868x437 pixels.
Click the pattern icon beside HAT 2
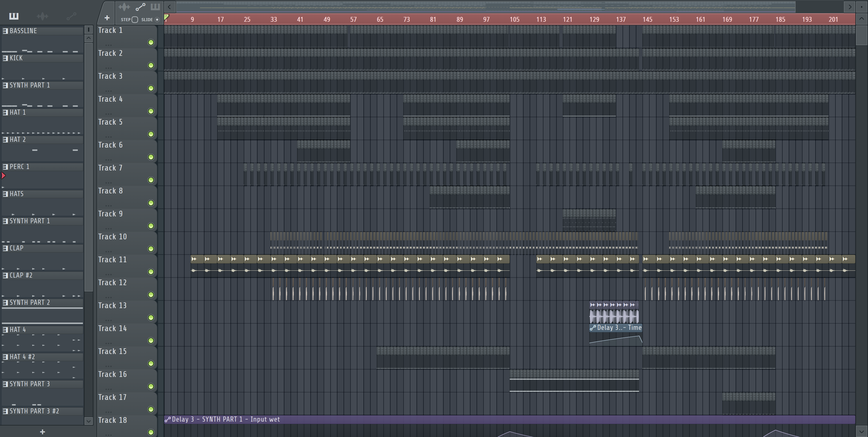click(x=5, y=140)
